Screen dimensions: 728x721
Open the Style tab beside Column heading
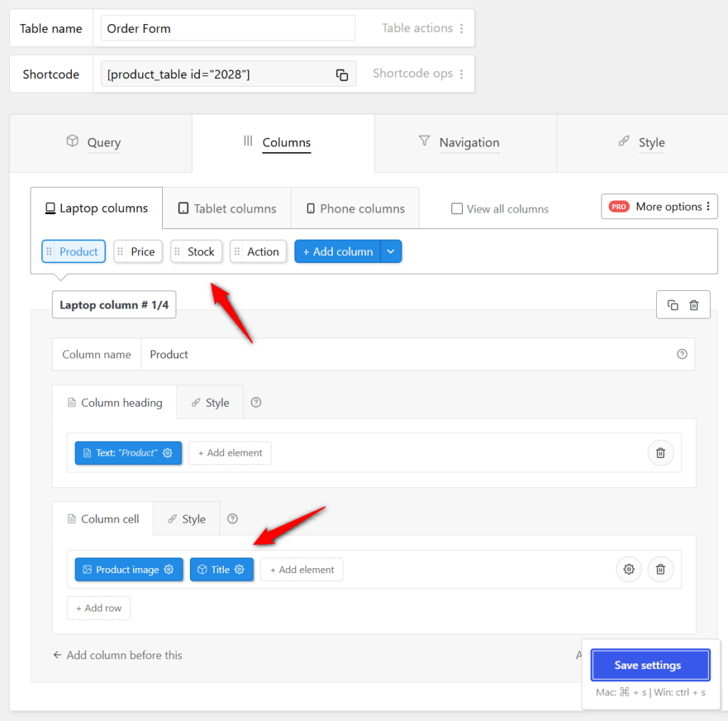tap(210, 402)
